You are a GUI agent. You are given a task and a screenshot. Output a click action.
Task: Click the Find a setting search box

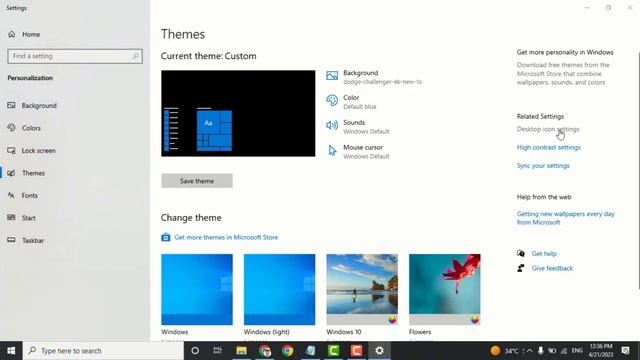(75, 56)
